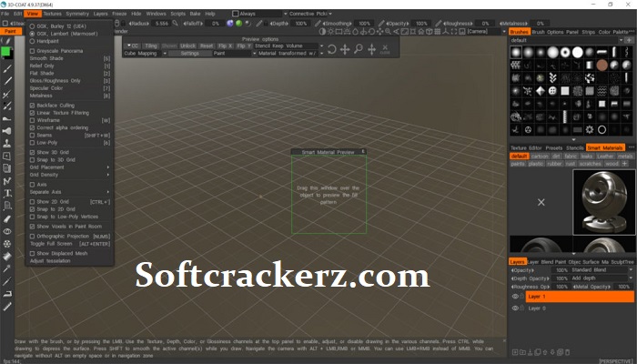Select the rust Smart Materials folder
Image resolution: width=637 pixels, height=364 pixels.
(x=571, y=164)
